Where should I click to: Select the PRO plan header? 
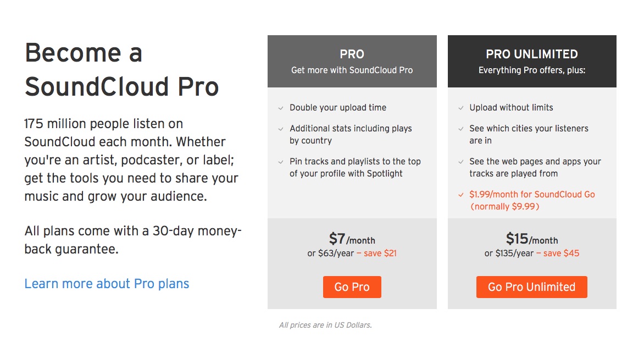click(352, 61)
